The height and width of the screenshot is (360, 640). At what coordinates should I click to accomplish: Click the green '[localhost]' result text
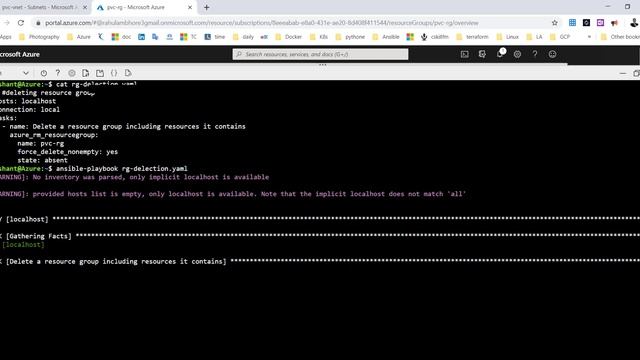click(23, 245)
